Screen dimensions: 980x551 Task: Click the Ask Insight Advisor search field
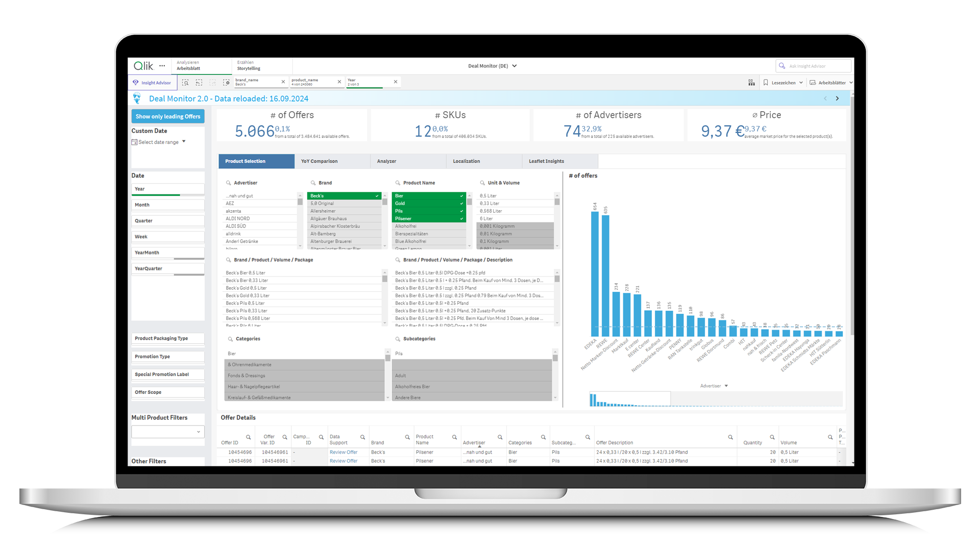coord(814,66)
